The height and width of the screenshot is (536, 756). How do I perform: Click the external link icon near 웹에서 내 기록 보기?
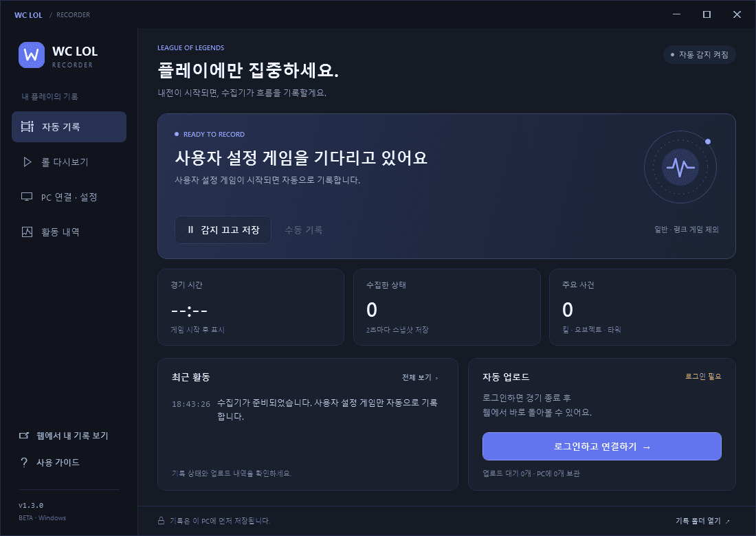tap(24, 436)
